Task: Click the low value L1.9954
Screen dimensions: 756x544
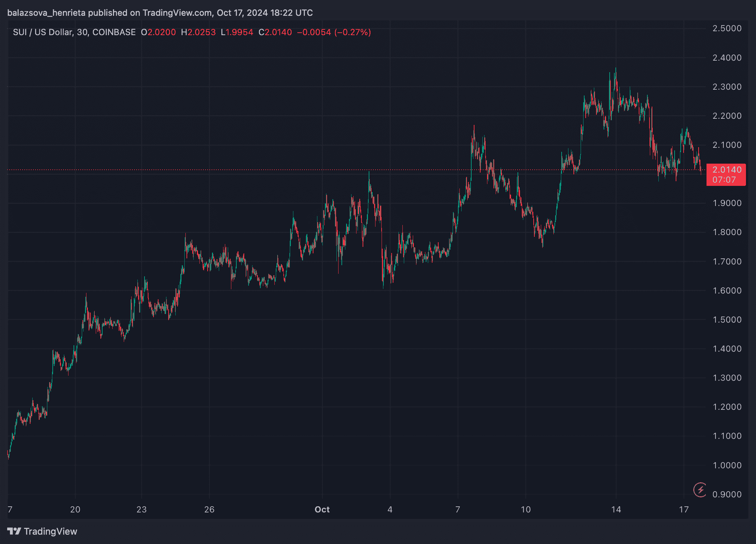Action: (237, 32)
